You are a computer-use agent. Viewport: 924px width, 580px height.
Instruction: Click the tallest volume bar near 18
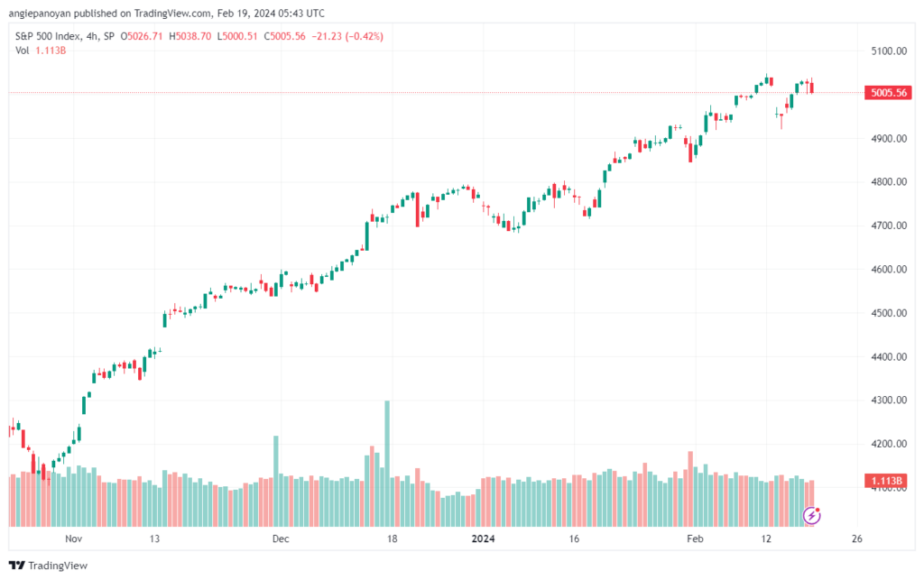[387, 464]
